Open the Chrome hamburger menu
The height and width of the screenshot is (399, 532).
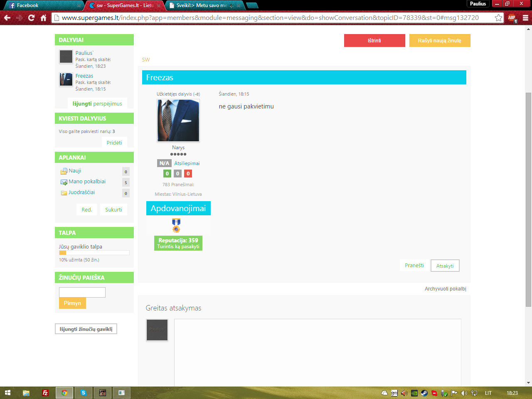click(x=525, y=18)
